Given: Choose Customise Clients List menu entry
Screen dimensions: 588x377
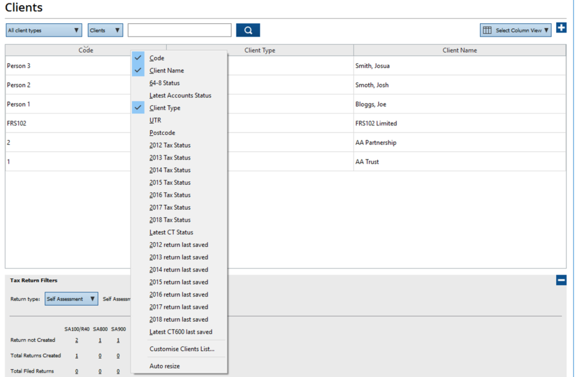Looking at the screenshot, I should click(182, 349).
